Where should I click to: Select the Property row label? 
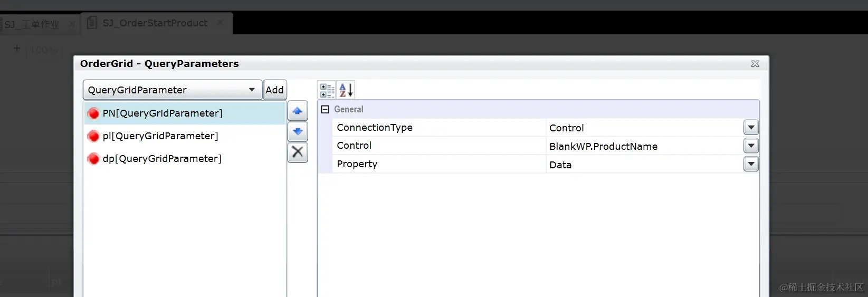tap(357, 164)
